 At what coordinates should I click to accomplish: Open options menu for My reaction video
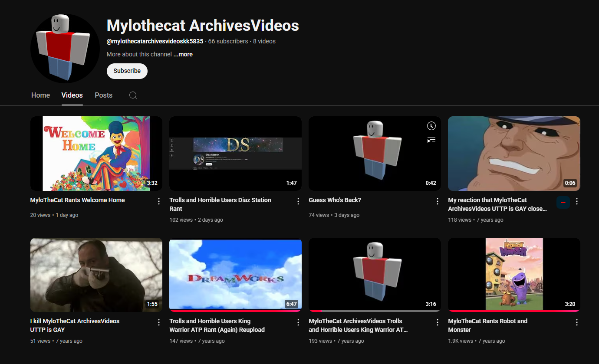point(577,201)
